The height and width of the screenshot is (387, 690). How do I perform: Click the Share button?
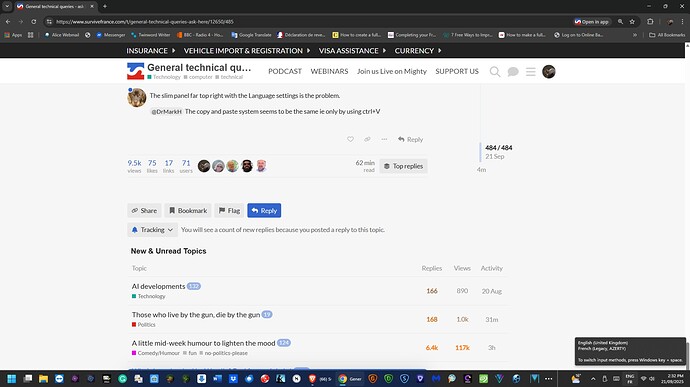coord(144,210)
